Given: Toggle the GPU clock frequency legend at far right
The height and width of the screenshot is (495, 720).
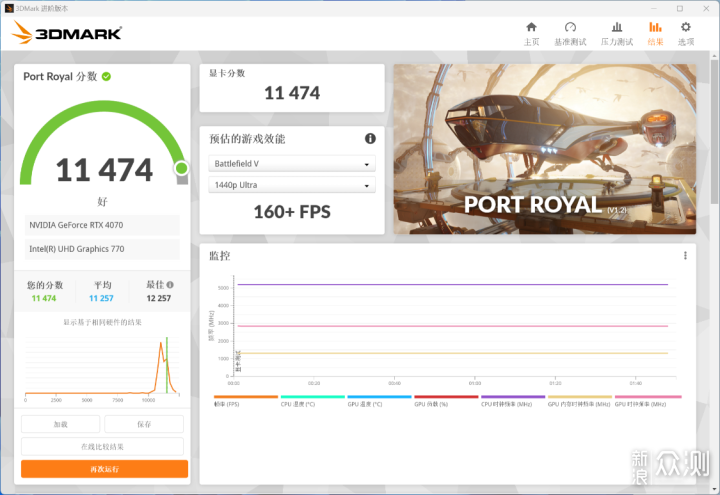Looking at the screenshot, I should [x=648, y=401].
